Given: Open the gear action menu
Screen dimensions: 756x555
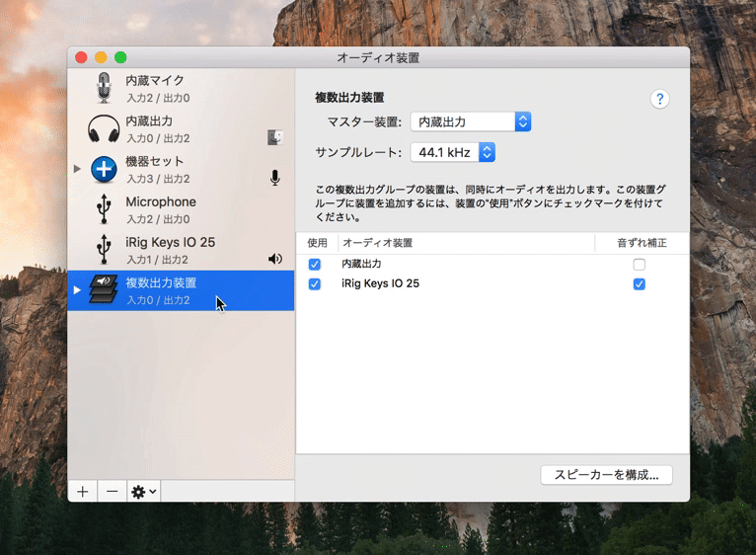Looking at the screenshot, I should click(144, 491).
